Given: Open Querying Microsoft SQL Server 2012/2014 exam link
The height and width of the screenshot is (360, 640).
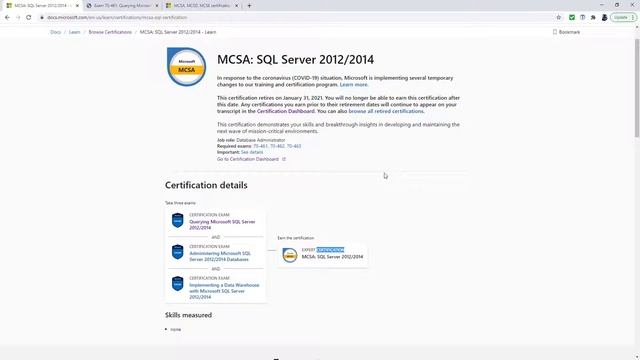Looking at the screenshot, I should (x=222, y=224).
